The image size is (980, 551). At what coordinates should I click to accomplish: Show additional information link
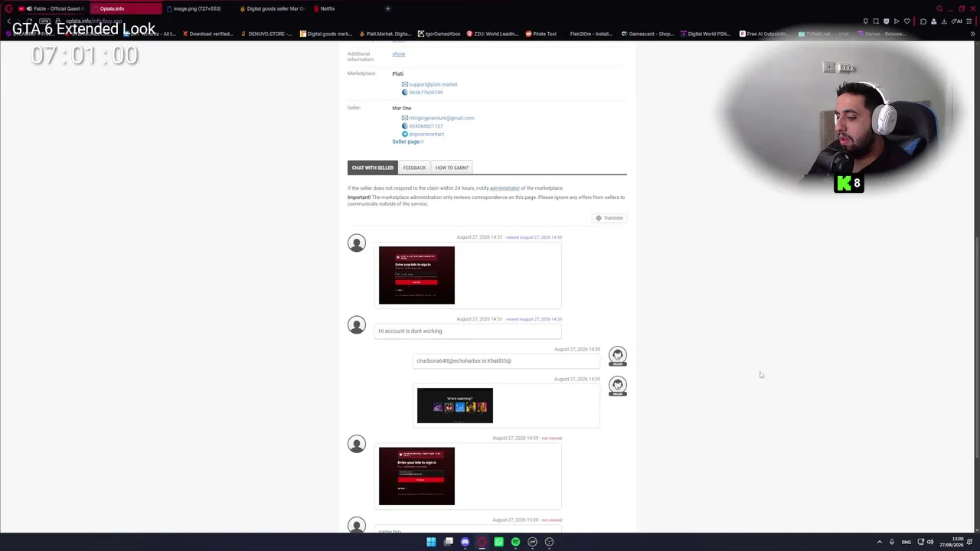(x=399, y=54)
